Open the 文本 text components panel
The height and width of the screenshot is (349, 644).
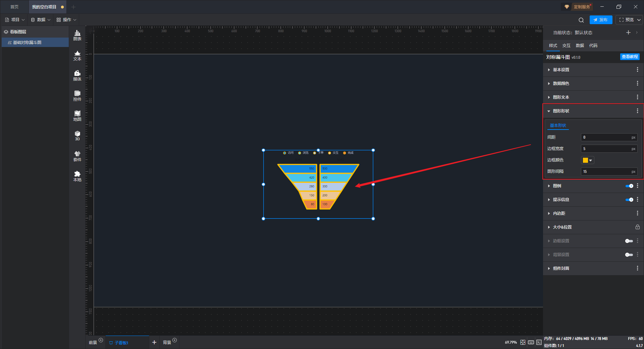click(77, 55)
